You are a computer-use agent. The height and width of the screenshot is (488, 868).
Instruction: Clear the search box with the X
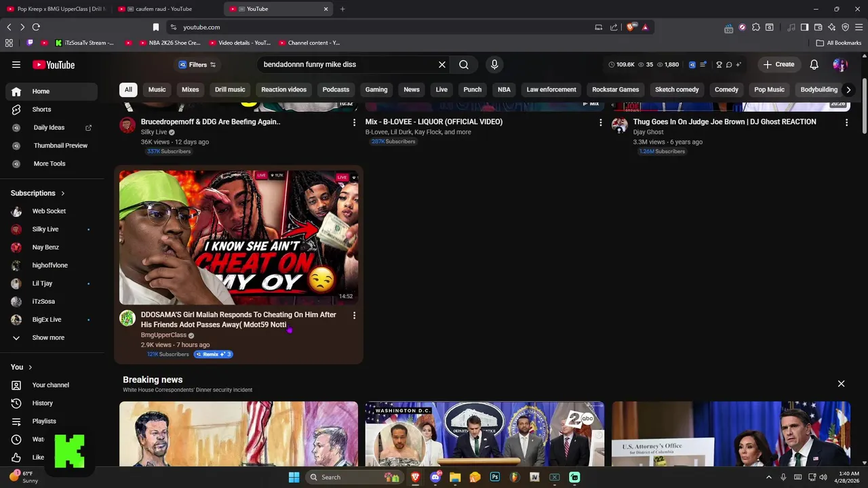pyautogui.click(x=442, y=64)
